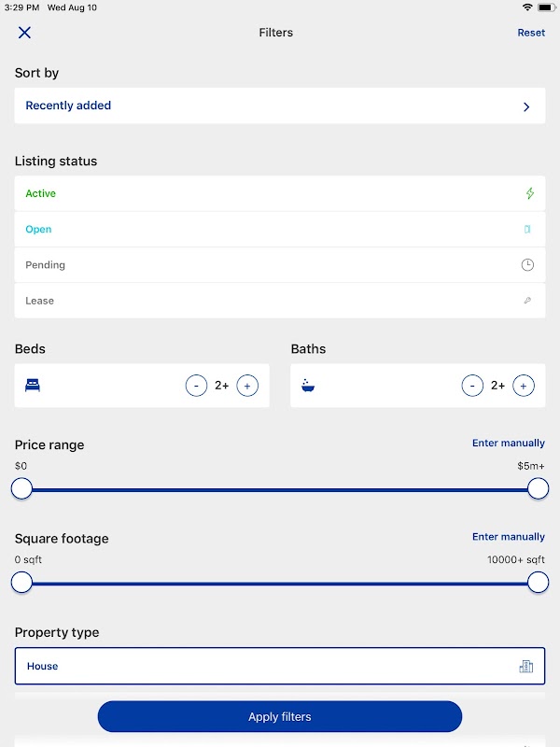The width and height of the screenshot is (560, 747).
Task: Tap the bathtub icon under Baths
Action: pos(308,385)
